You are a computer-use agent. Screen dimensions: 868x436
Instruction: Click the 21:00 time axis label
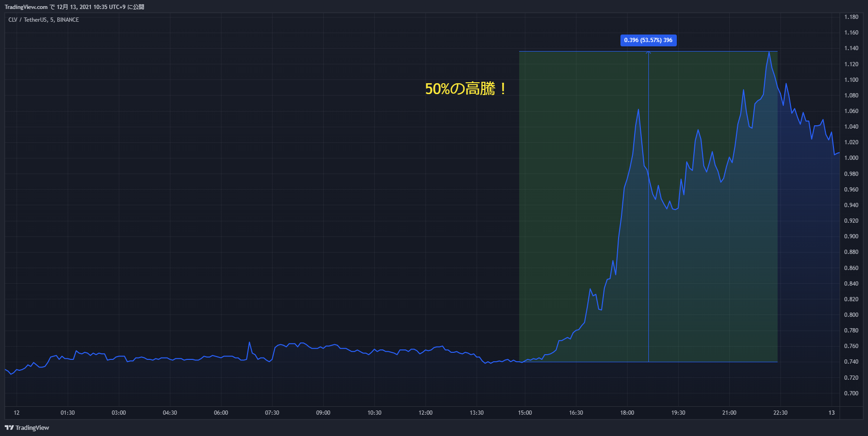click(729, 413)
